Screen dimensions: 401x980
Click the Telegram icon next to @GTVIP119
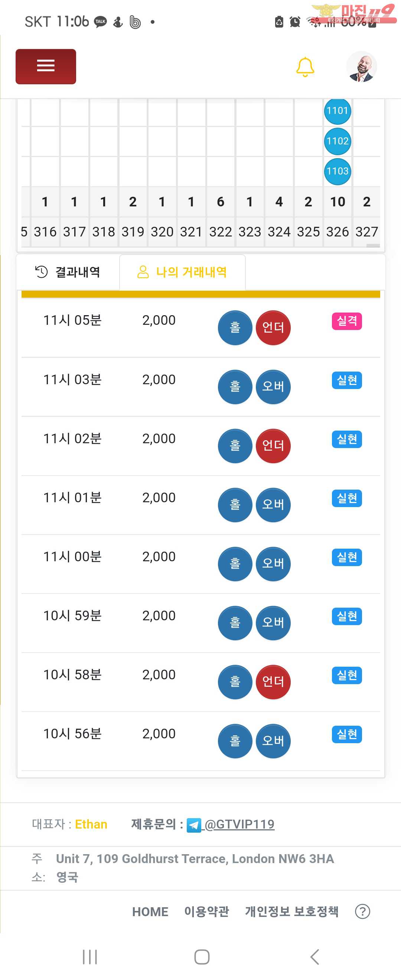click(x=194, y=825)
